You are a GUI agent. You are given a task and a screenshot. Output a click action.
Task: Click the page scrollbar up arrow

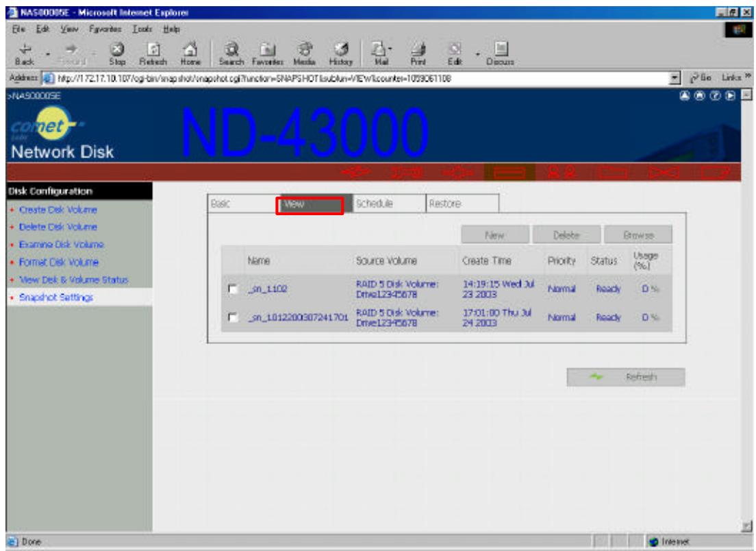[x=747, y=95]
